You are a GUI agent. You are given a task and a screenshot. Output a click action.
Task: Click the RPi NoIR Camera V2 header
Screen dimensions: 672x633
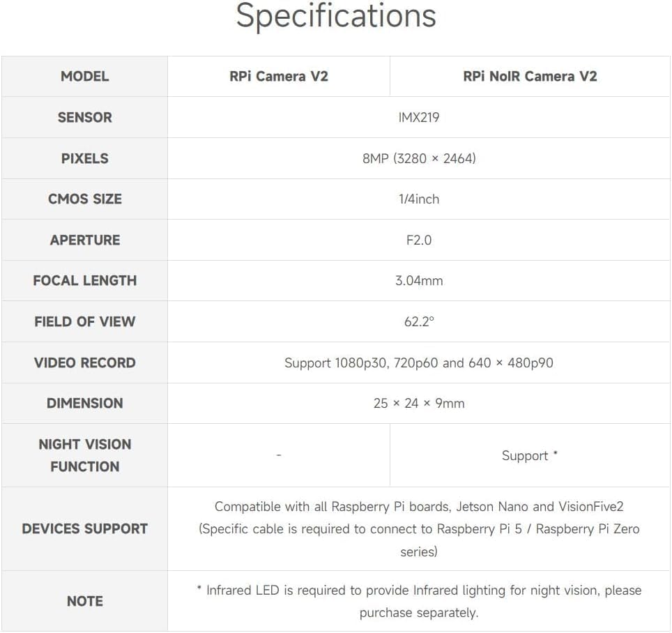[x=530, y=76]
